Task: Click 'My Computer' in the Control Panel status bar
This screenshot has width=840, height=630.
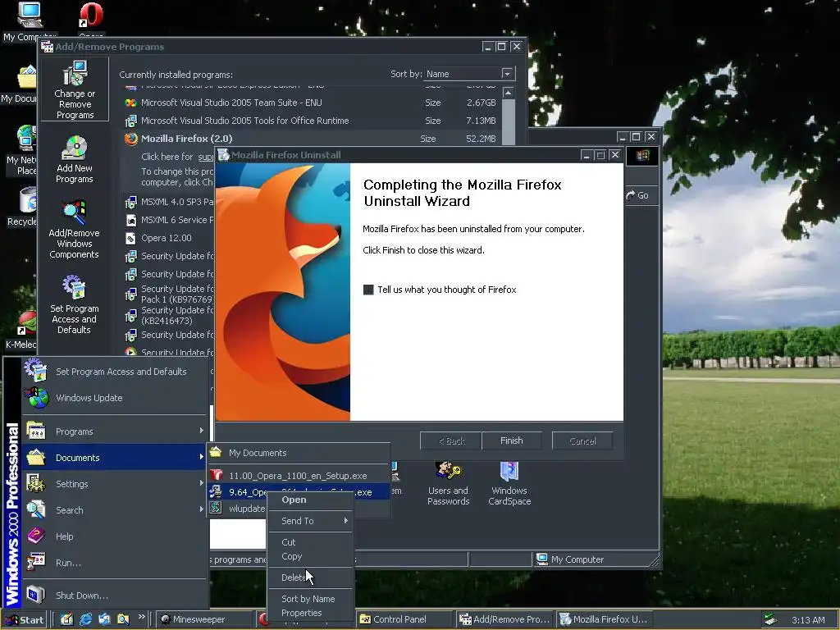Action: (577, 559)
